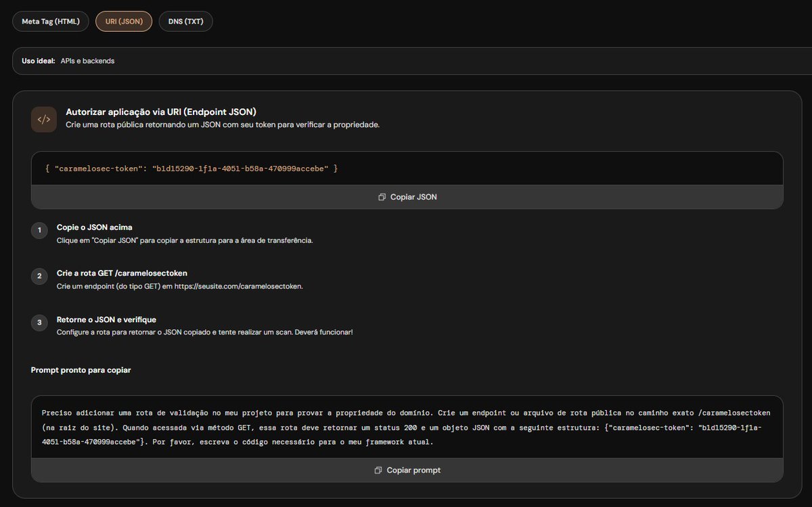Click the line 'Clique em "Copiar JSON" para copiar a estrutura'
This screenshot has height=507, width=812.
point(185,240)
